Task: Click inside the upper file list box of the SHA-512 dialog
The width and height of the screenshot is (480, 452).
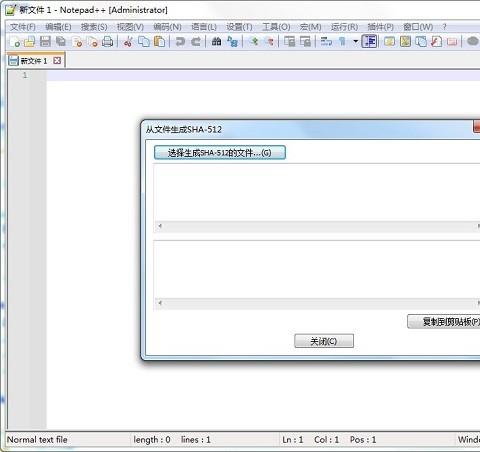Action: click(x=317, y=192)
